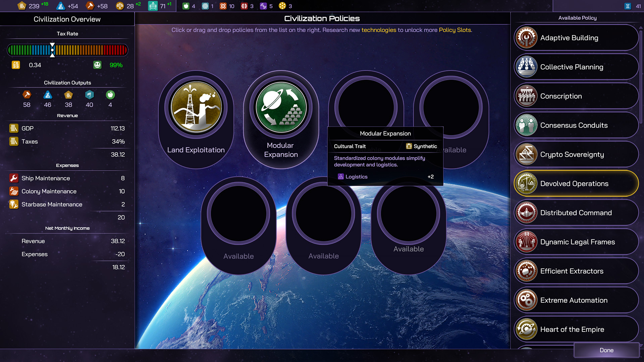
Task: Open the Policy Slots link
Action: (x=454, y=30)
